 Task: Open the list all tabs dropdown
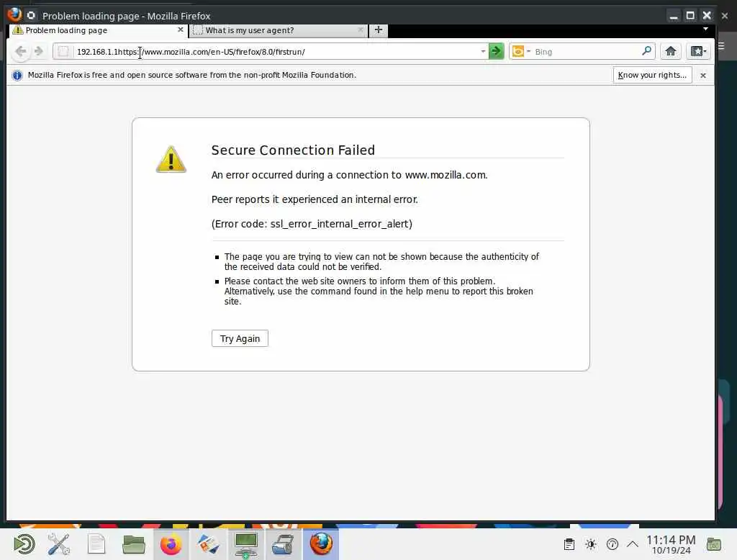705,30
